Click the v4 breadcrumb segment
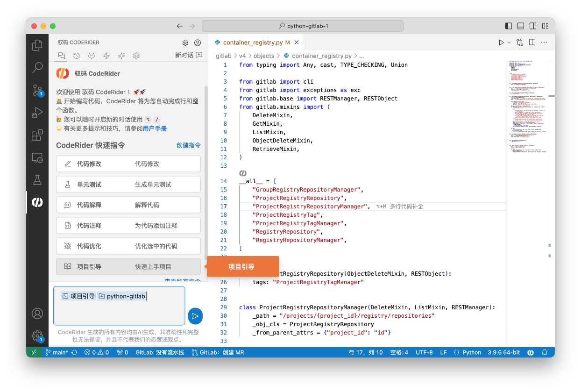The width and height of the screenshot is (581, 392). tap(242, 56)
